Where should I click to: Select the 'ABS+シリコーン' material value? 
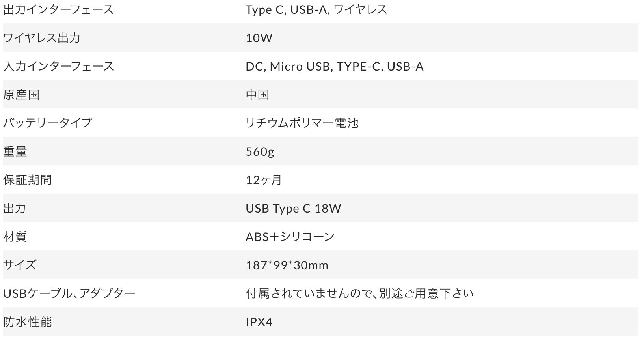coord(290,237)
